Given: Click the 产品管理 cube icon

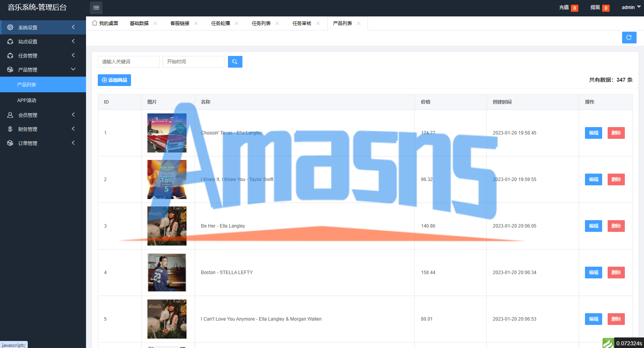Looking at the screenshot, I should click(10, 70).
